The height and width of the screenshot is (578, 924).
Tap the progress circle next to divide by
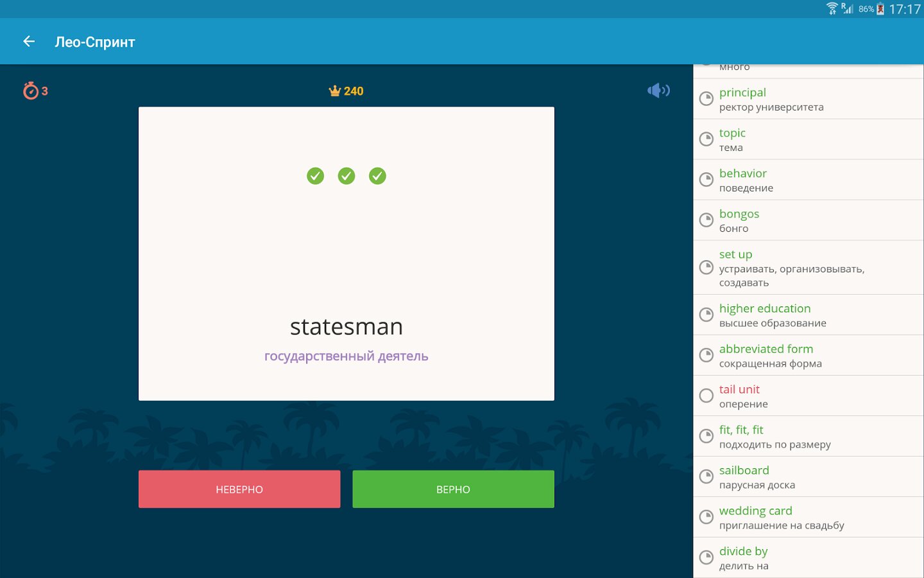(706, 557)
